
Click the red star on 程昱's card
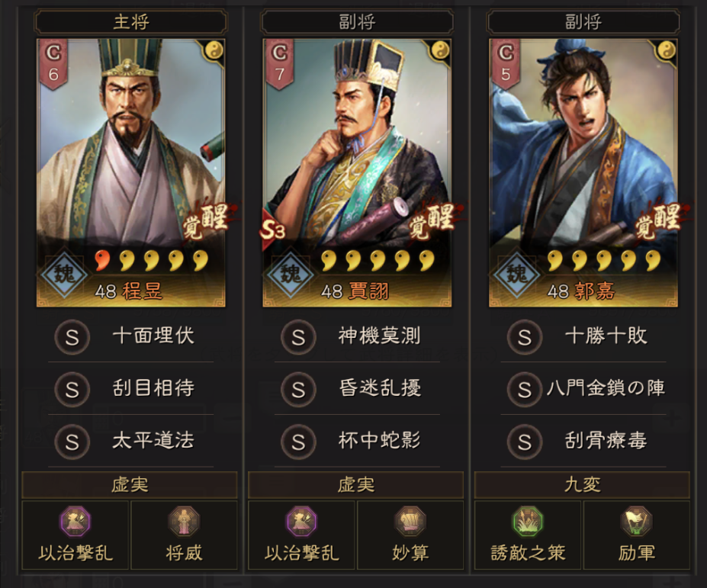(x=103, y=260)
